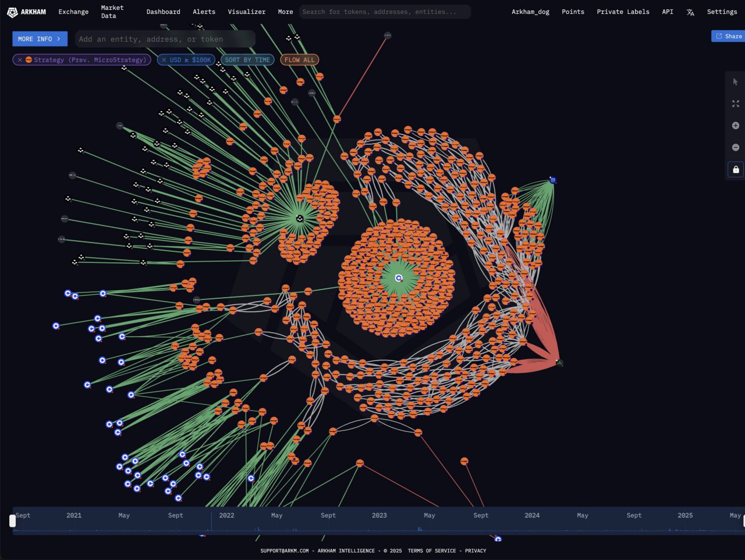Open the Exchange page
Viewport: 745px width, 560px height.
[73, 12]
